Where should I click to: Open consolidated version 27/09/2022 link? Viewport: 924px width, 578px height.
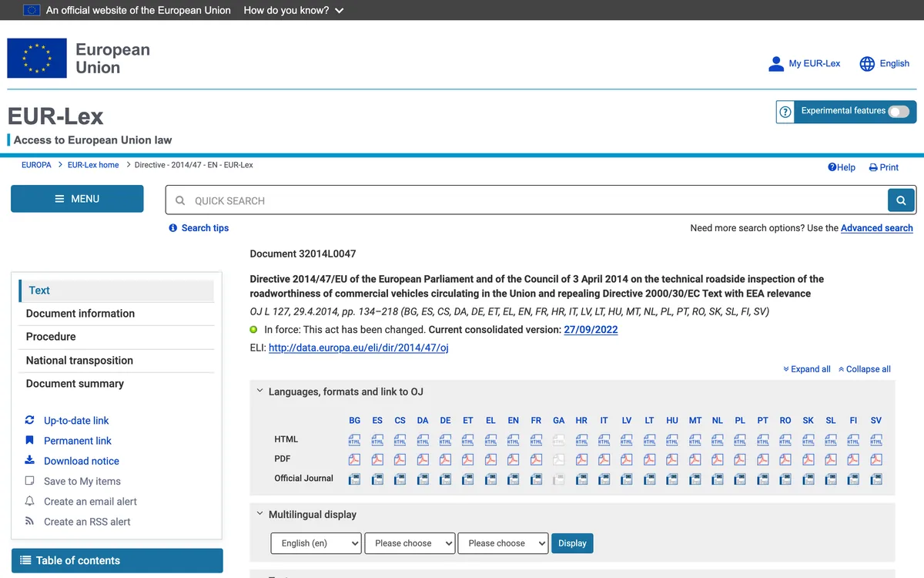point(591,329)
